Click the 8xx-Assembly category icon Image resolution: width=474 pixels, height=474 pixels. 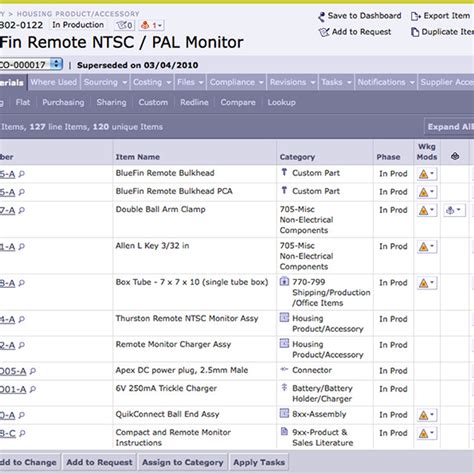pos(284,413)
